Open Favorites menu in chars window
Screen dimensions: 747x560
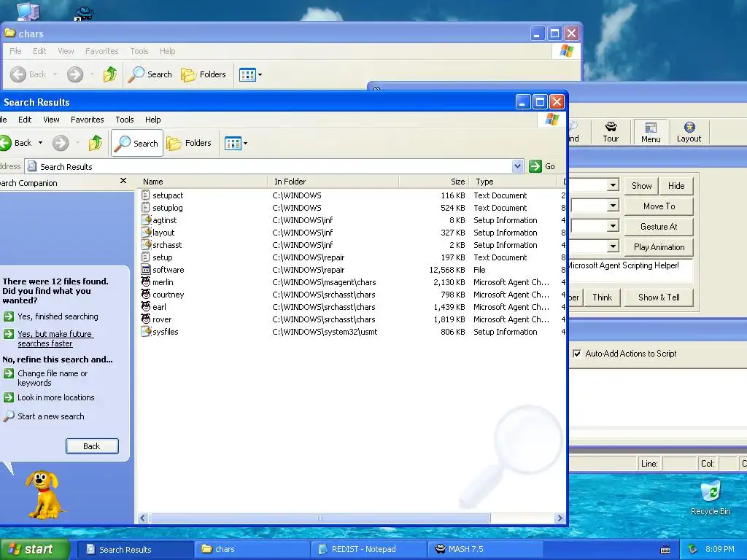click(101, 51)
